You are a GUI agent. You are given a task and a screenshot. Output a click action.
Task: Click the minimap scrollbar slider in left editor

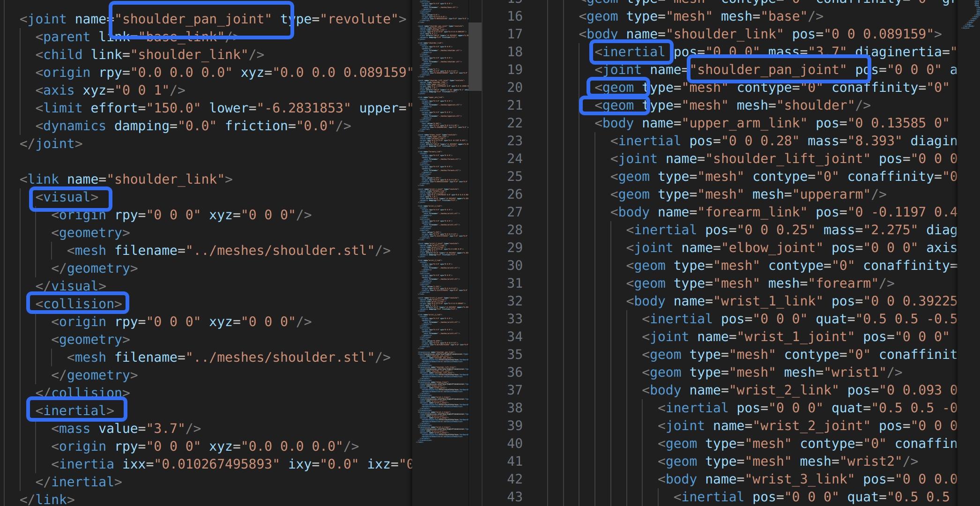475,56
